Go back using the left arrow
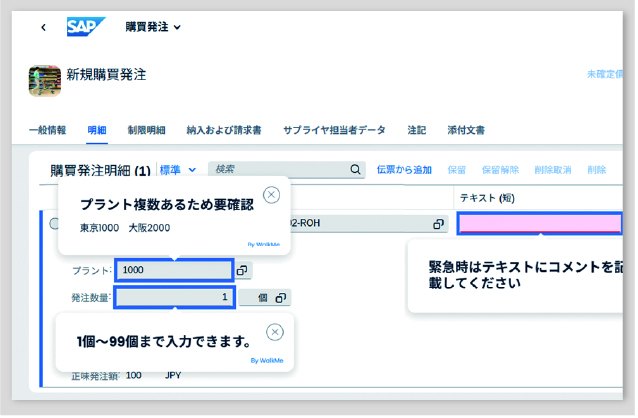 pos(44,27)
